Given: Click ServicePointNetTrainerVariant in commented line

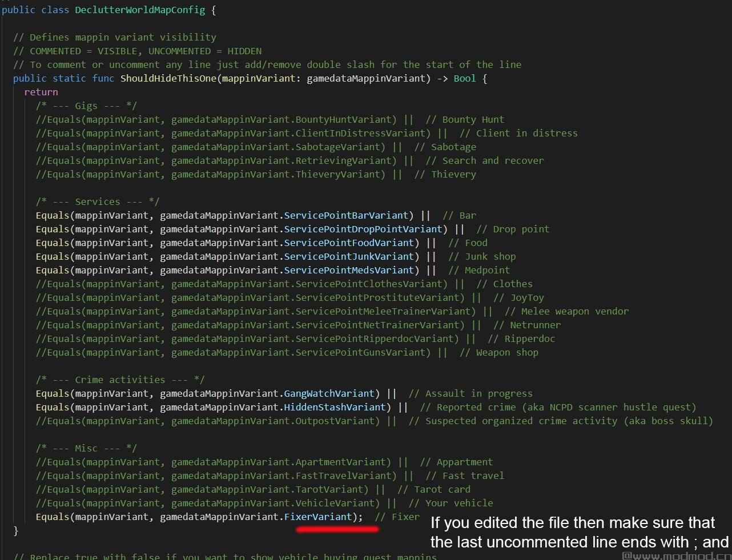Looking at the screenshot, I should point(377,325).
